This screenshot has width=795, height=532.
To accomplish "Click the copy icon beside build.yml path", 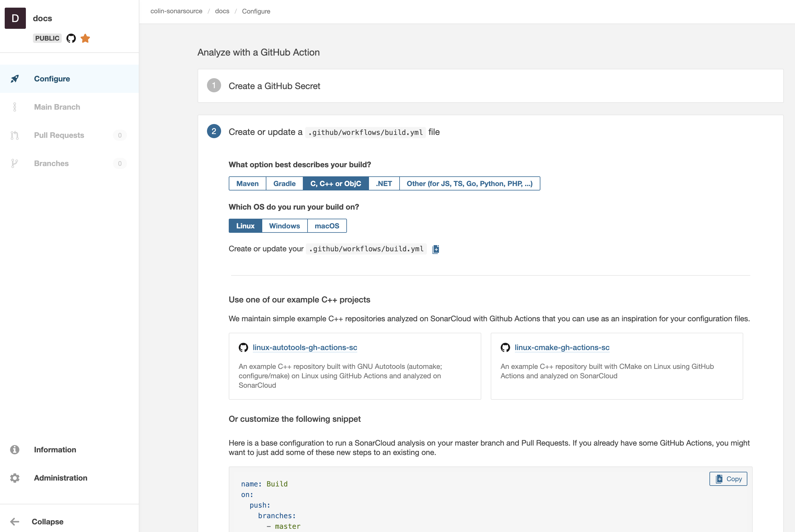I will point(436,249).
